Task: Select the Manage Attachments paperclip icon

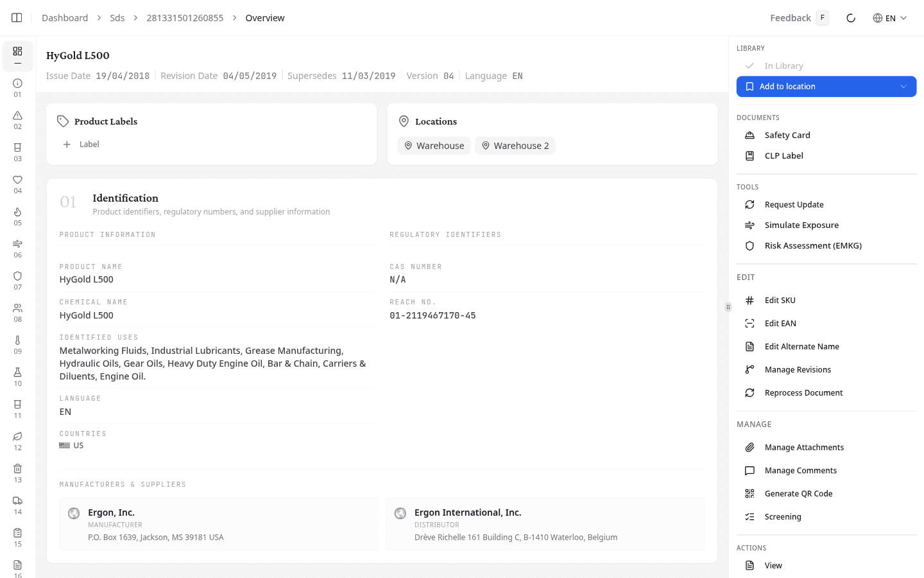Action: pyautogui.click(x=749, y=447)
